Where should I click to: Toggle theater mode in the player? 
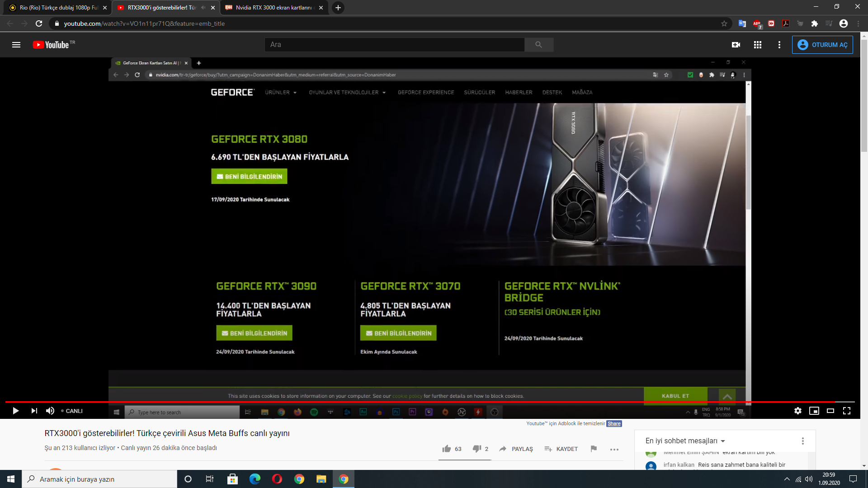click(830, 411)
